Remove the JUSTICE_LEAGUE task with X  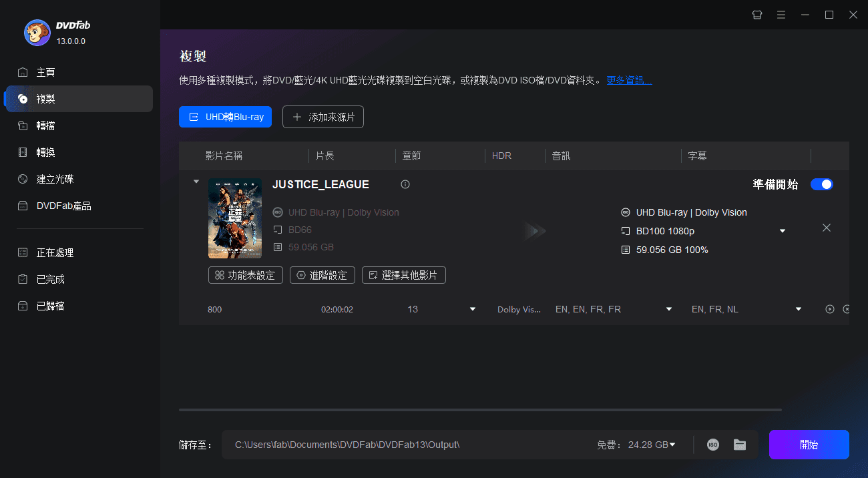click(827, 228)
